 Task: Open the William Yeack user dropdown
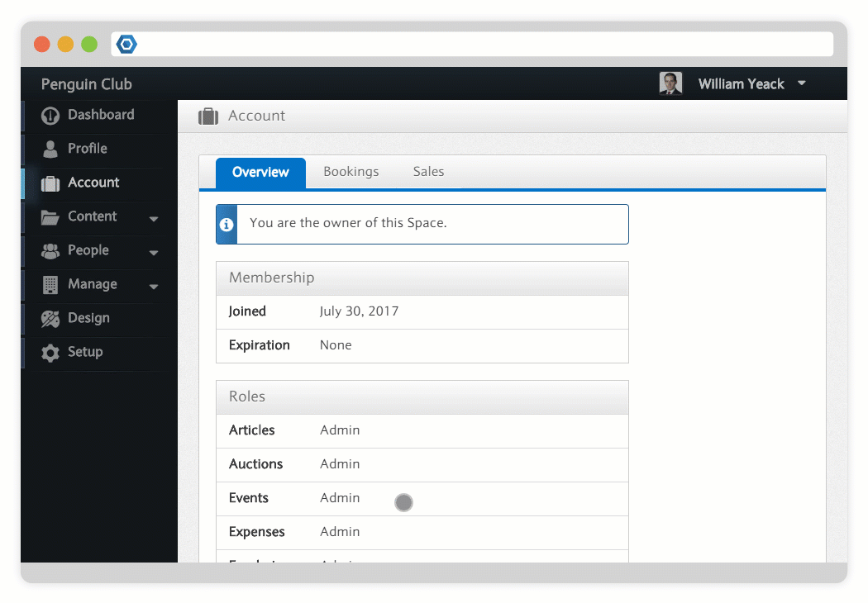coord(801,83)
